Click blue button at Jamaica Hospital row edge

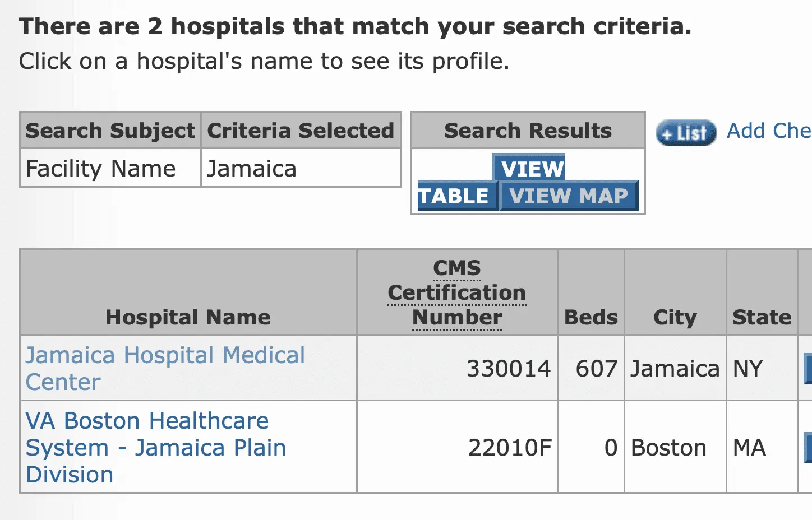(808, 368)
